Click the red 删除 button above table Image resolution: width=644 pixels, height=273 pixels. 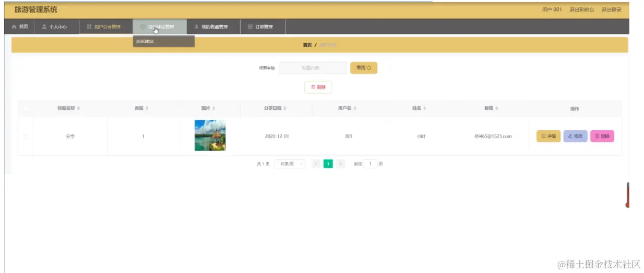pos(318,88)
